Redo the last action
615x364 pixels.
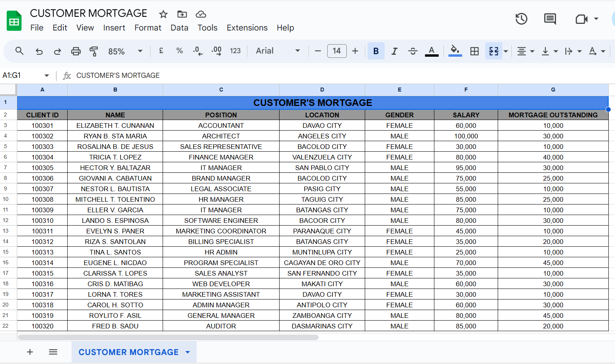[57, 51]
